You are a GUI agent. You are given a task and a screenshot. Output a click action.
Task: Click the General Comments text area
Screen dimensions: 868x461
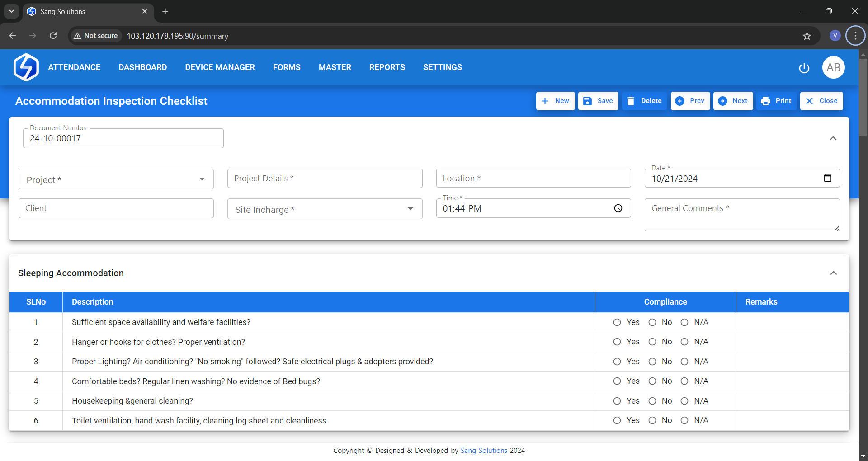[x=741, y=215]
